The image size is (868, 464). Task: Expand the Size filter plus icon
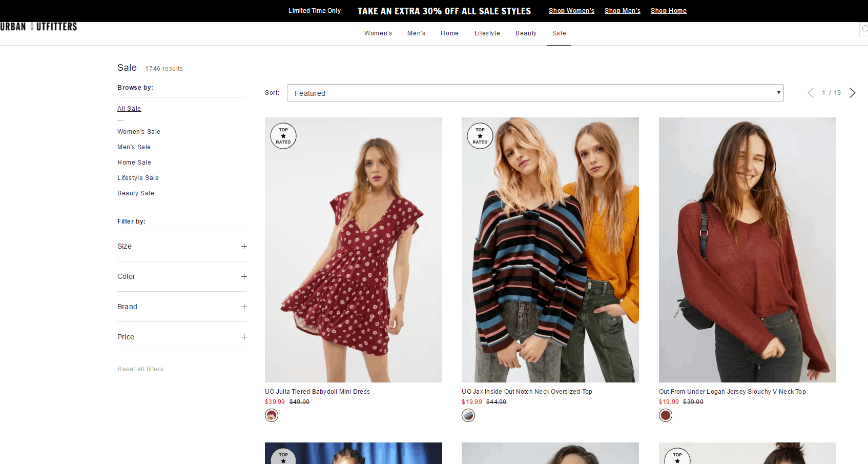(x=244, y=247)
